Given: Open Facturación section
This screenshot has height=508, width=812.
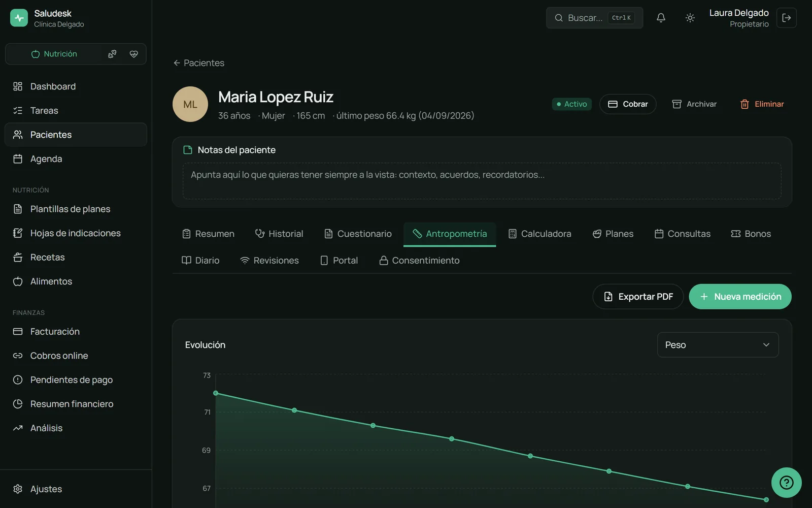Looking at the screenshot, I should tap(76, 331).
